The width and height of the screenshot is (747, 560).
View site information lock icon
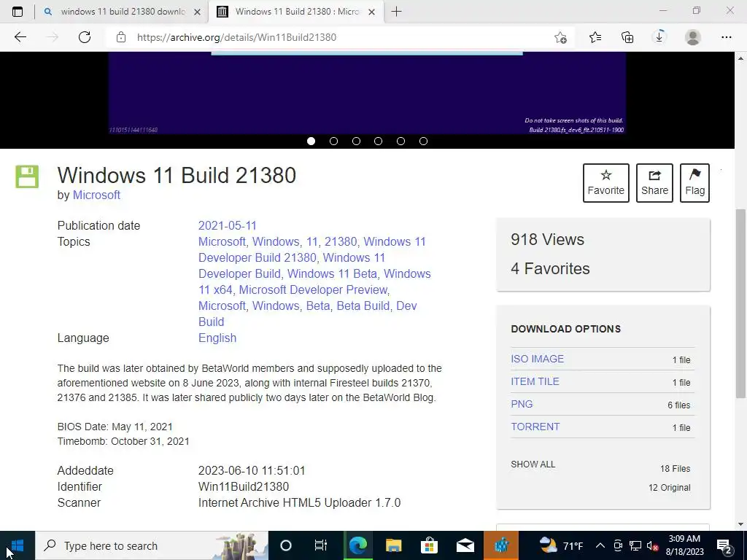click(x=121, y=37)
